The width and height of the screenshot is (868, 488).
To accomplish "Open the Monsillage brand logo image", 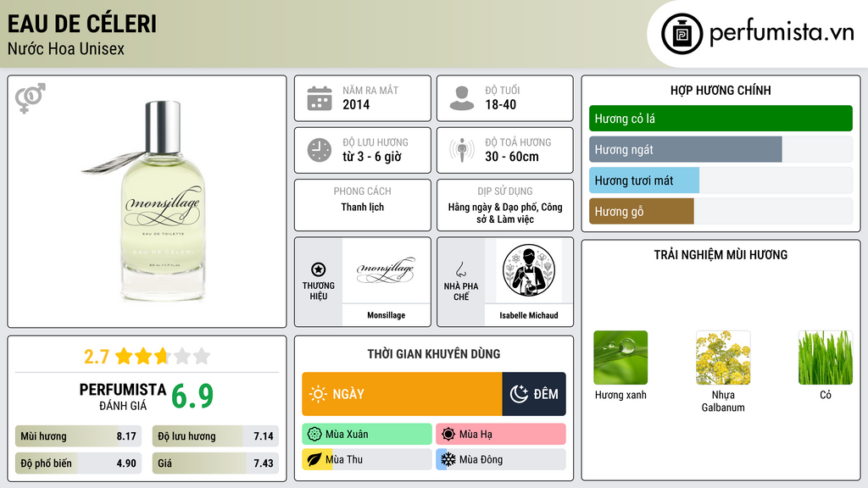I will click(x=386, y=270).
